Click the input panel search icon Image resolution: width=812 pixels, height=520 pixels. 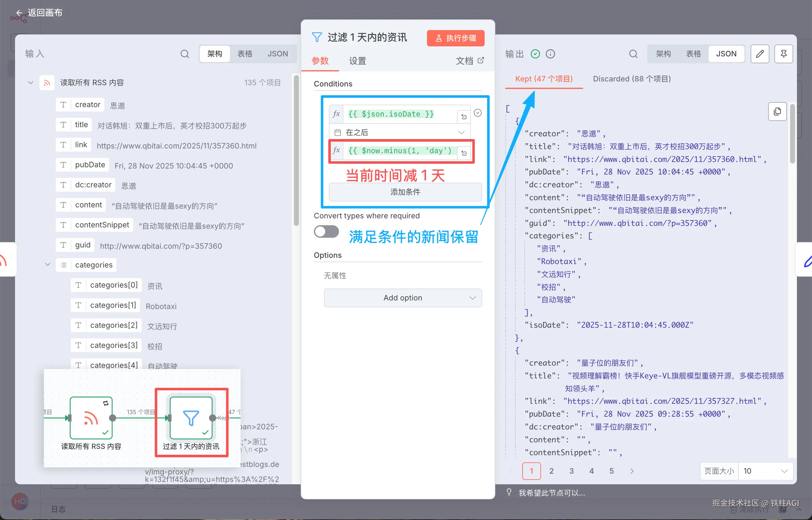point(184,54)
